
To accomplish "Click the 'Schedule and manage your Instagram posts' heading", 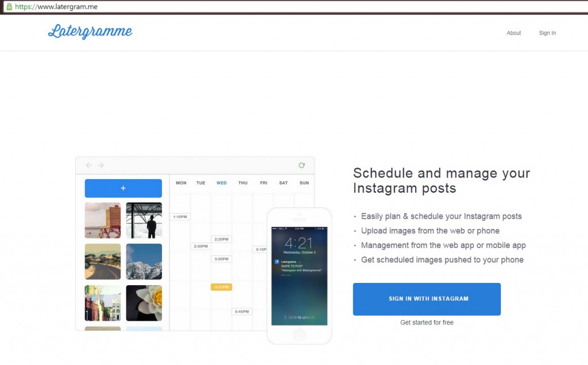I will (x=442, y=180).
